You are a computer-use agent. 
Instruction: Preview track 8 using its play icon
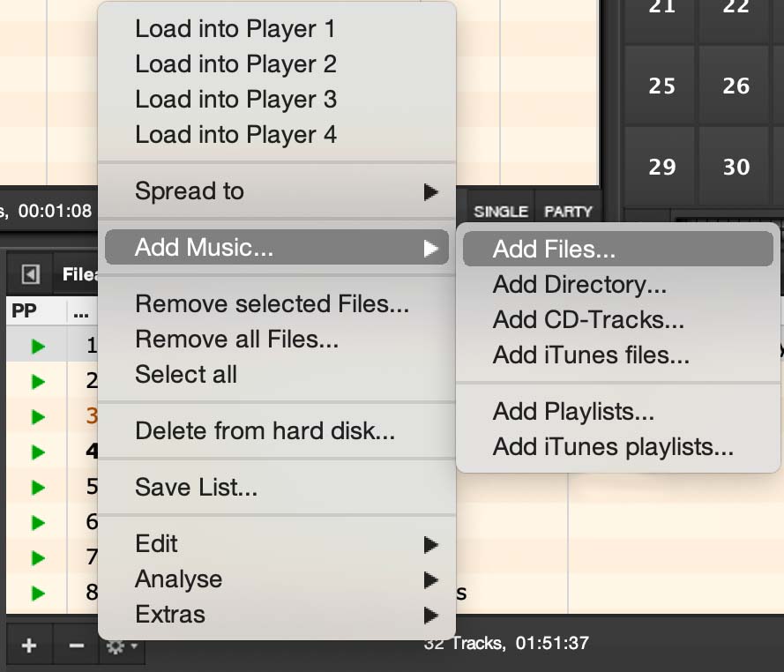click(37, 593)
